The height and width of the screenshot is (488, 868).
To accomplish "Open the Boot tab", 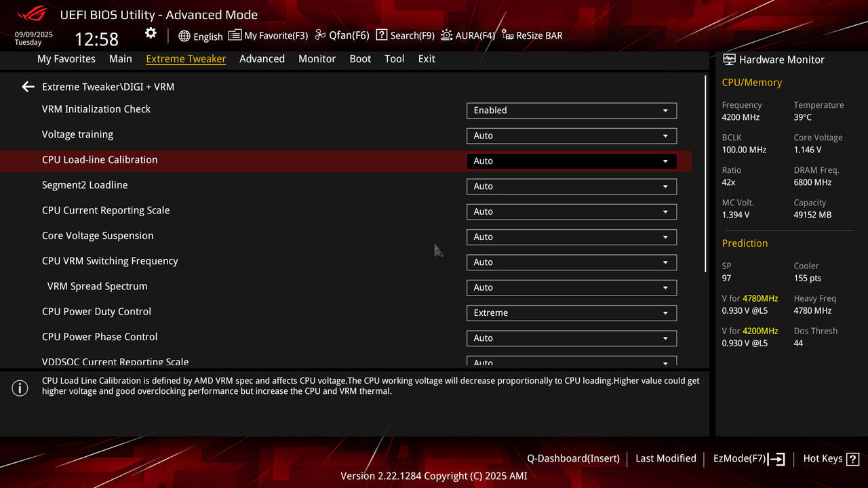I will [x=360, y=59].
